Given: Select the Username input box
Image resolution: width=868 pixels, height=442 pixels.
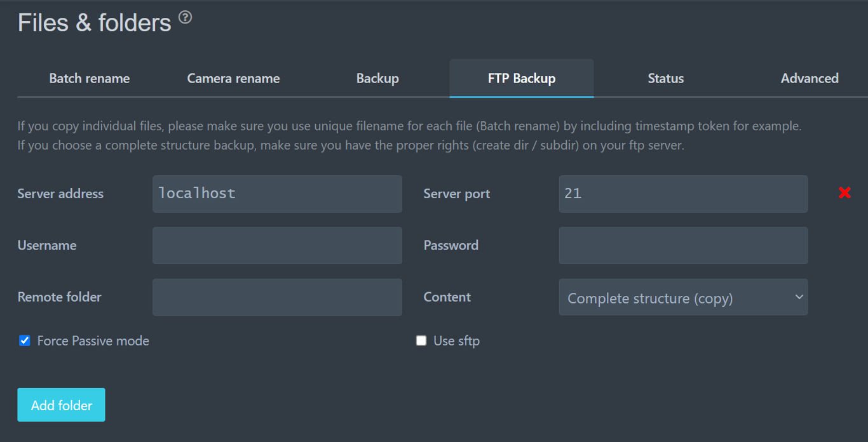Looking at the screenshot, I should pos(277,246).
